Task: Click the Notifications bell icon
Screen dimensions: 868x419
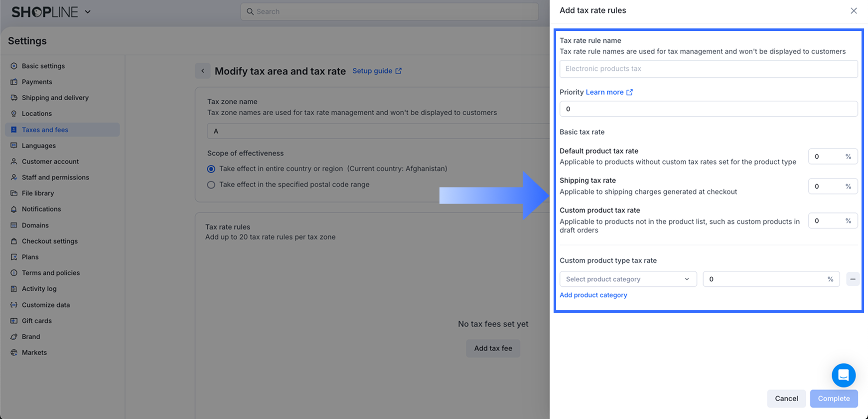Action: coord(14,209)
